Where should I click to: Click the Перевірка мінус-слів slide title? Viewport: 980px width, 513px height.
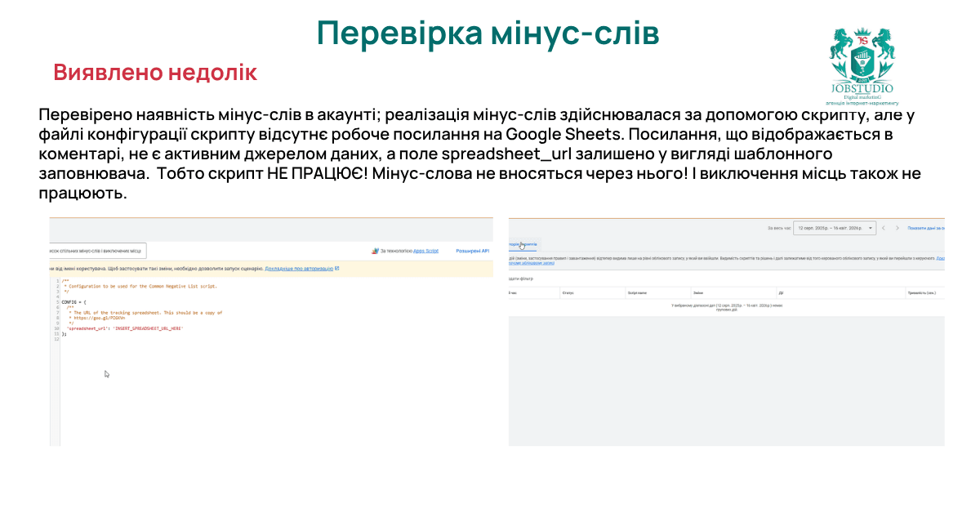click(x=488, y=33)
